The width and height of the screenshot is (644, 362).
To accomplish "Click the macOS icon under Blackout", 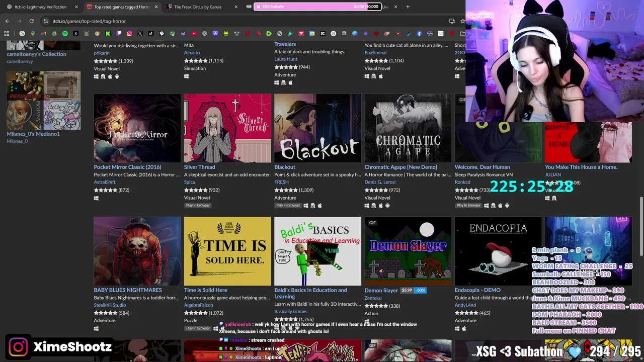I will 319,205.
